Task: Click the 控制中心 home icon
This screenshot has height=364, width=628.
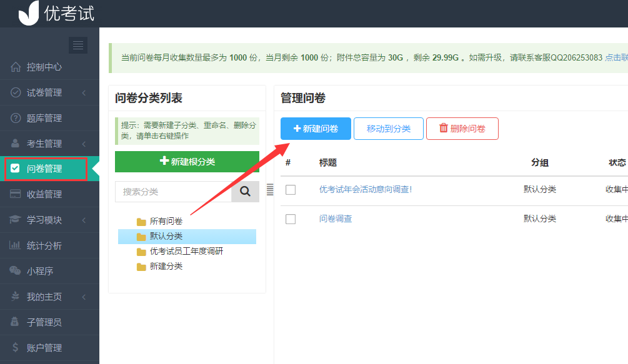Action: click(16, 67)
